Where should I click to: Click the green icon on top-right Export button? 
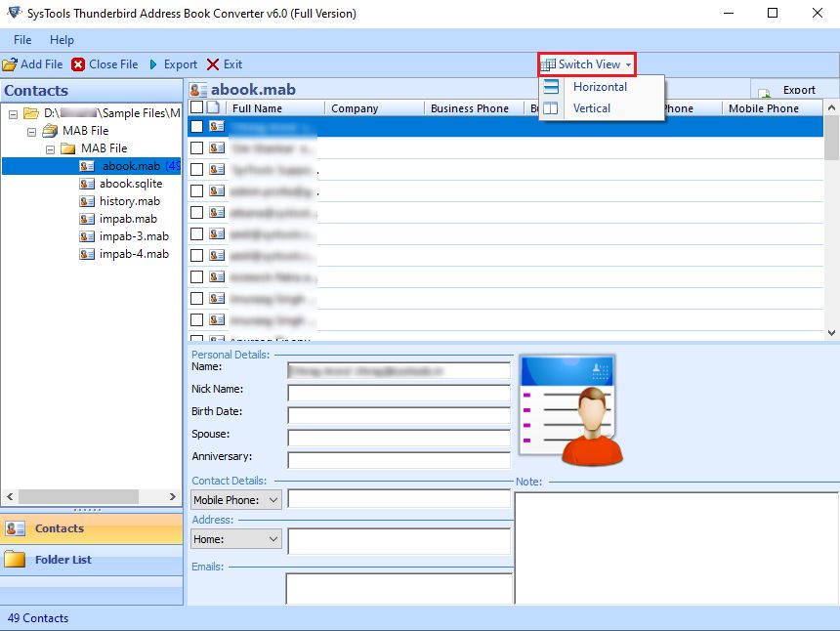point(765,92)
